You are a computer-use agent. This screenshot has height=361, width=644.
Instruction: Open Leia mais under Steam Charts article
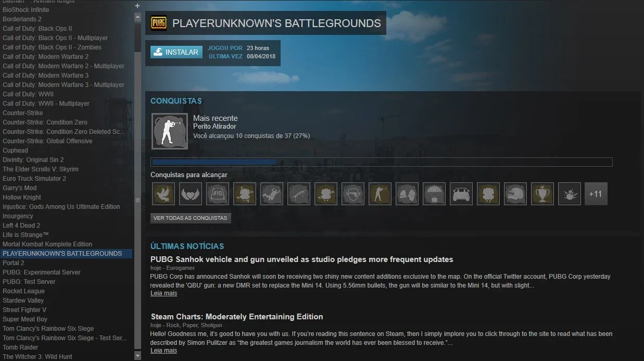(163, 351)
